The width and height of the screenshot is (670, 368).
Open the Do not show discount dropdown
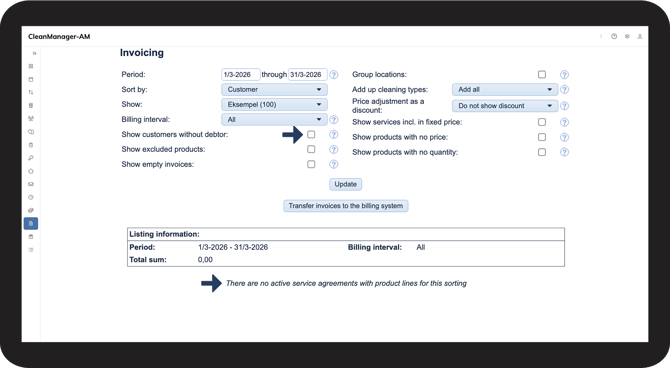(x=505, y=106)
